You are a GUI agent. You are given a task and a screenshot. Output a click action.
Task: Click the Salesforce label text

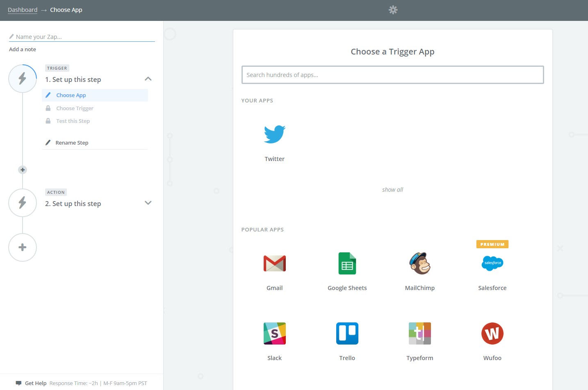tap(492, 288)
